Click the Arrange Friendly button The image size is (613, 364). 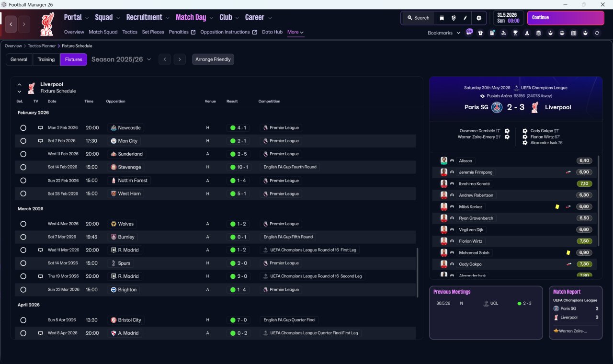pyautogui.click(x=213, y=59)
